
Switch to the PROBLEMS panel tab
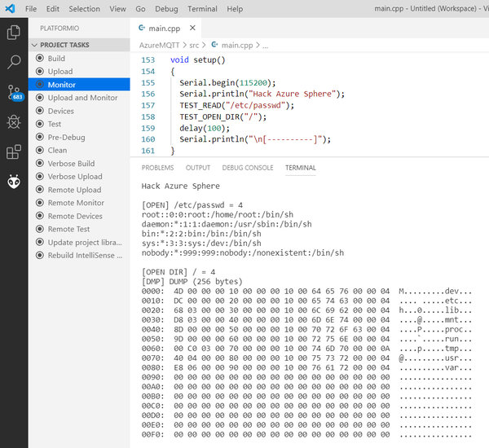157,168
